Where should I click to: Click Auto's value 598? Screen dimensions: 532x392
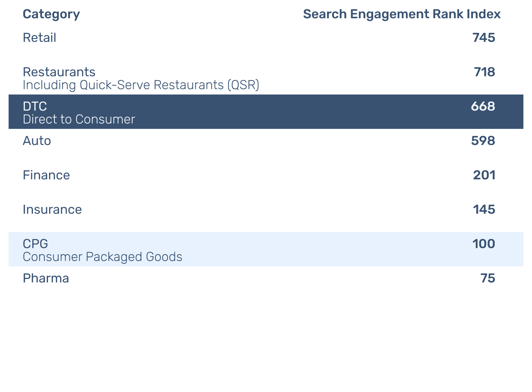(x=483, y=141)
